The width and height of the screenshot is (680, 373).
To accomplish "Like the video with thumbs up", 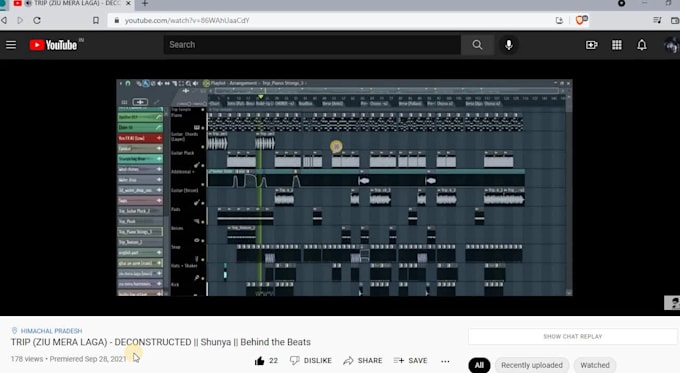I will (x=260, y=360).
